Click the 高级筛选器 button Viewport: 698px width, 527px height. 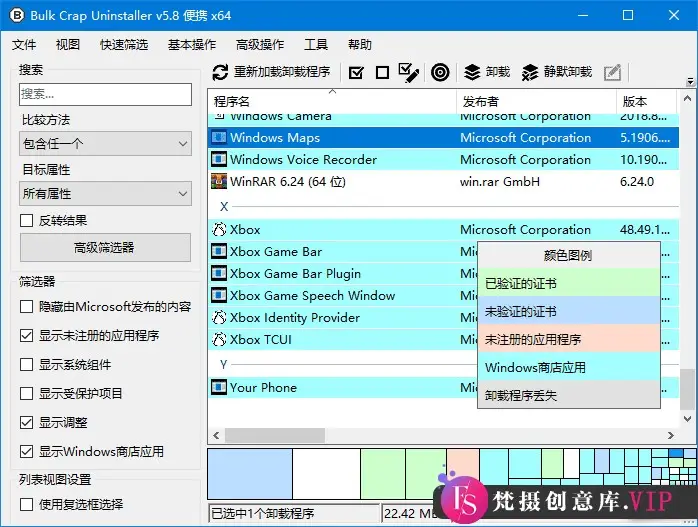pyautogui.click(x=106, y=247)
